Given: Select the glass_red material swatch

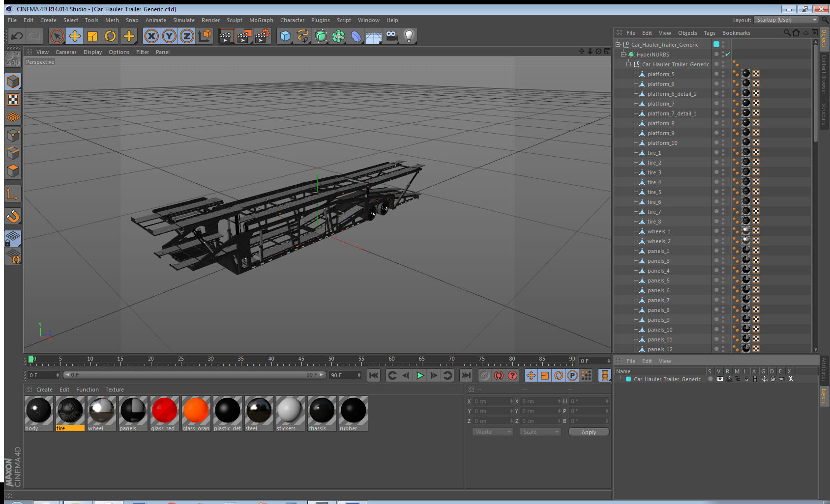Looking at the screenshot, I should [x=164, y=414].
